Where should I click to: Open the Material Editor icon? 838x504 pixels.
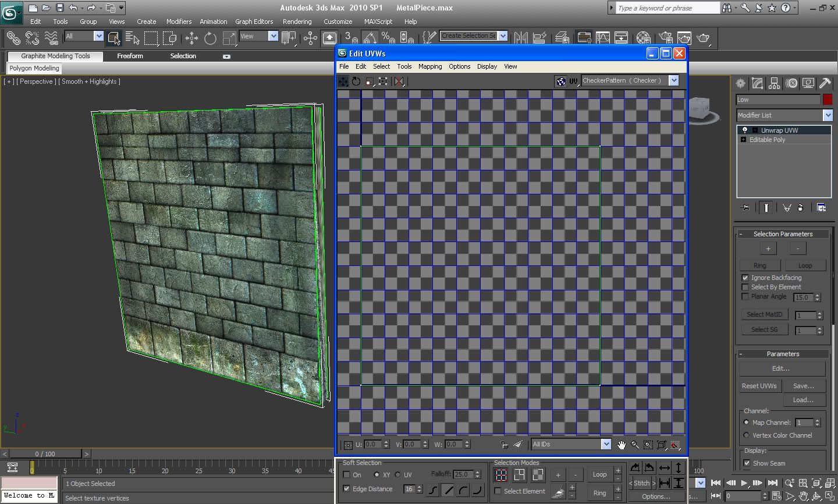[x=643, y=38]
